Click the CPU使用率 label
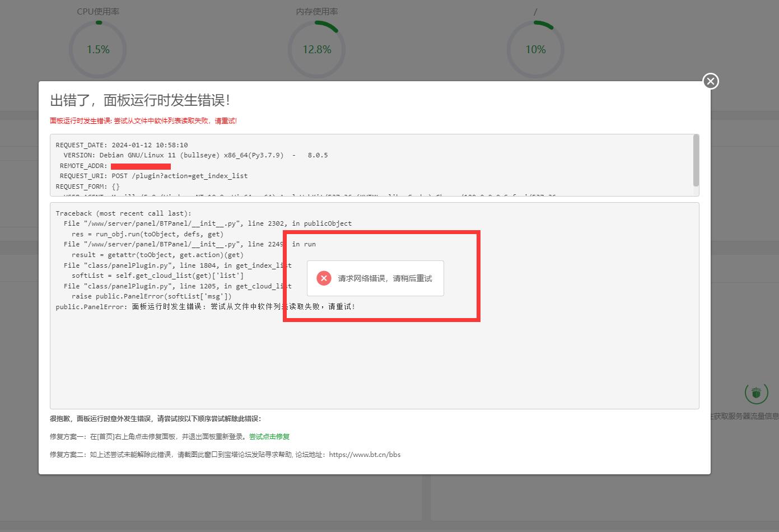This screenshot has height=532, width=779. tap(98, 11)
